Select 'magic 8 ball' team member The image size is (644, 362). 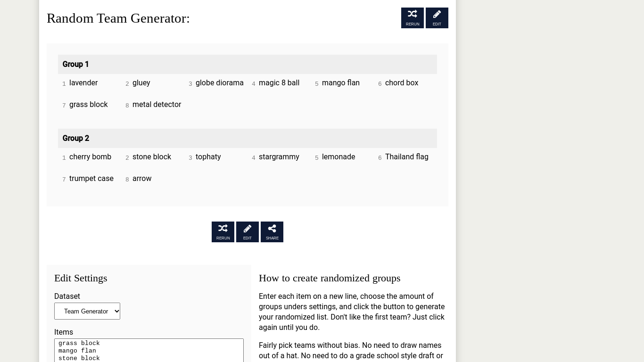(279, 83)
